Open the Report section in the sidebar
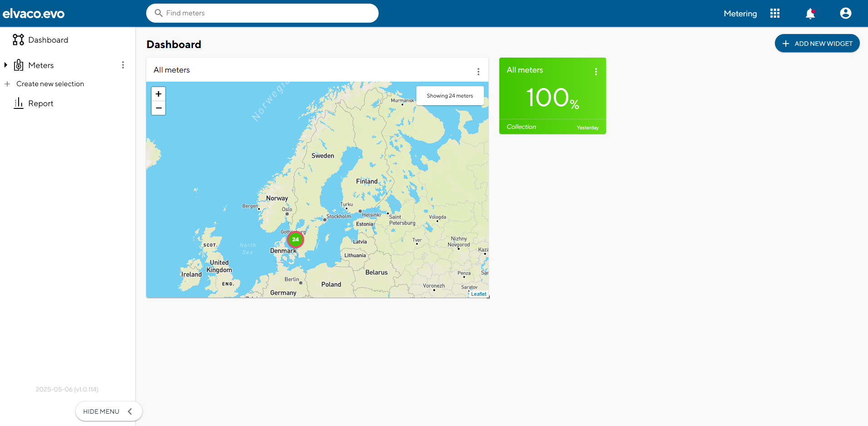 (40, 103)
